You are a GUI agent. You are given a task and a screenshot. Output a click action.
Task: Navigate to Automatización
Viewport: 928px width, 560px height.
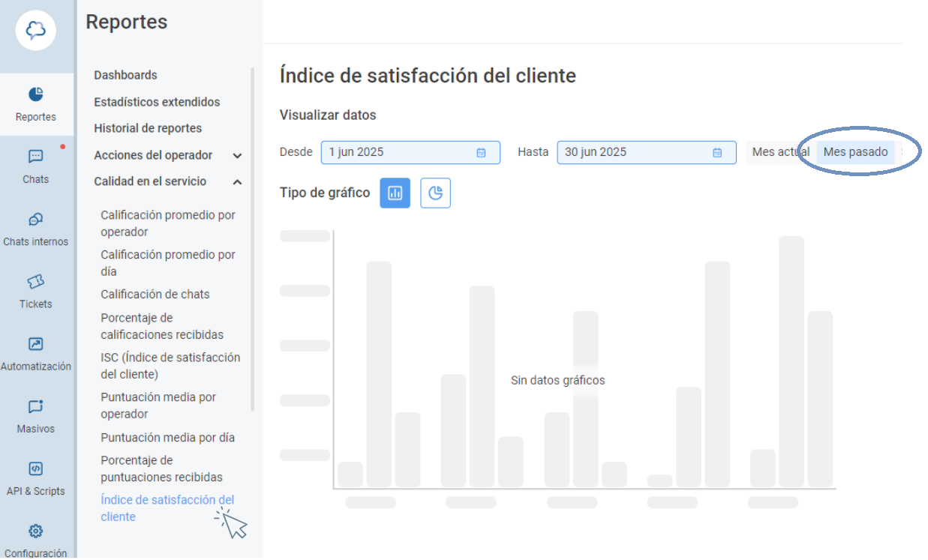click(x=35, y=354)
